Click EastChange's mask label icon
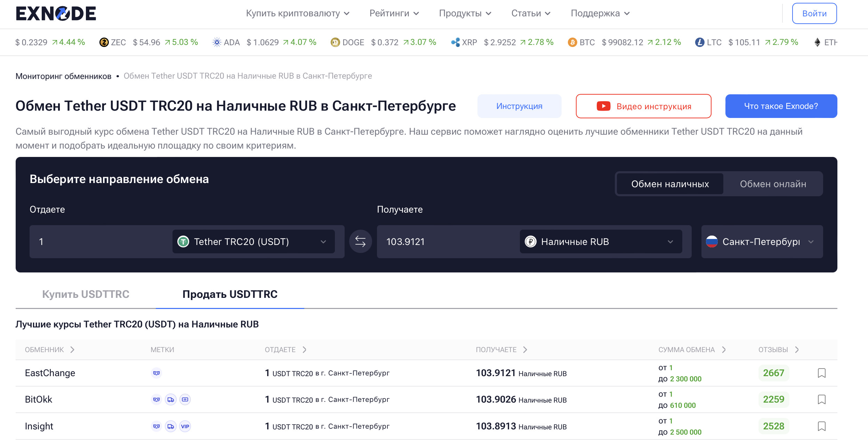The image size is (868, 444). [x=156, y=373]
